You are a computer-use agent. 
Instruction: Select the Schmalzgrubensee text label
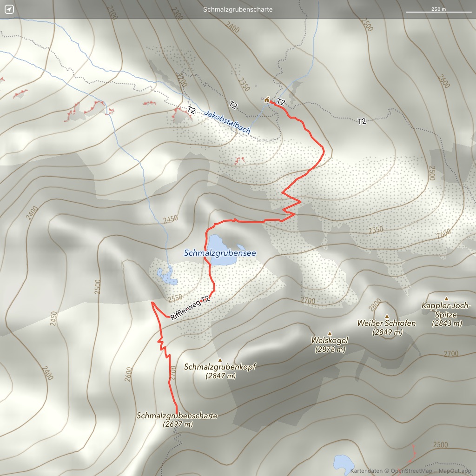pos(220,253)
